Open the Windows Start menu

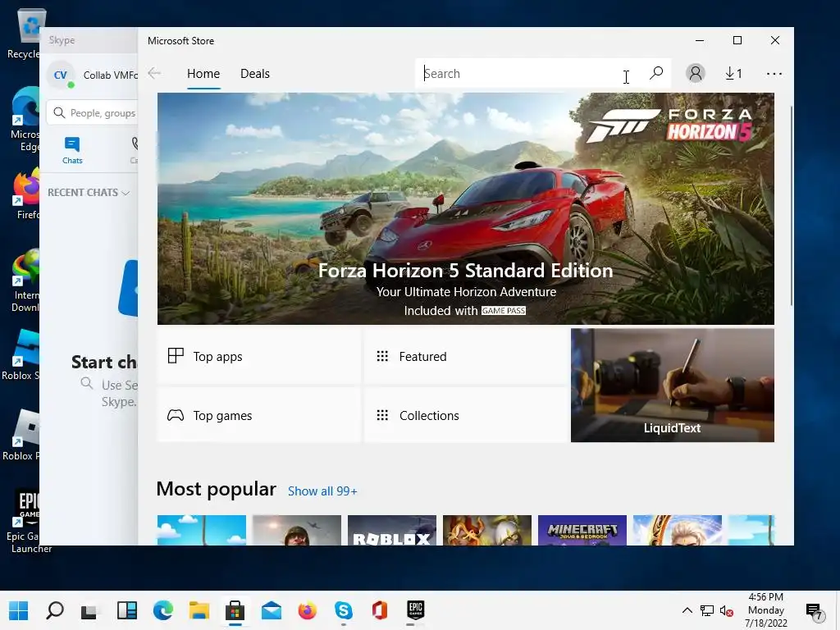pyautogui.click(x=19, y=610)
